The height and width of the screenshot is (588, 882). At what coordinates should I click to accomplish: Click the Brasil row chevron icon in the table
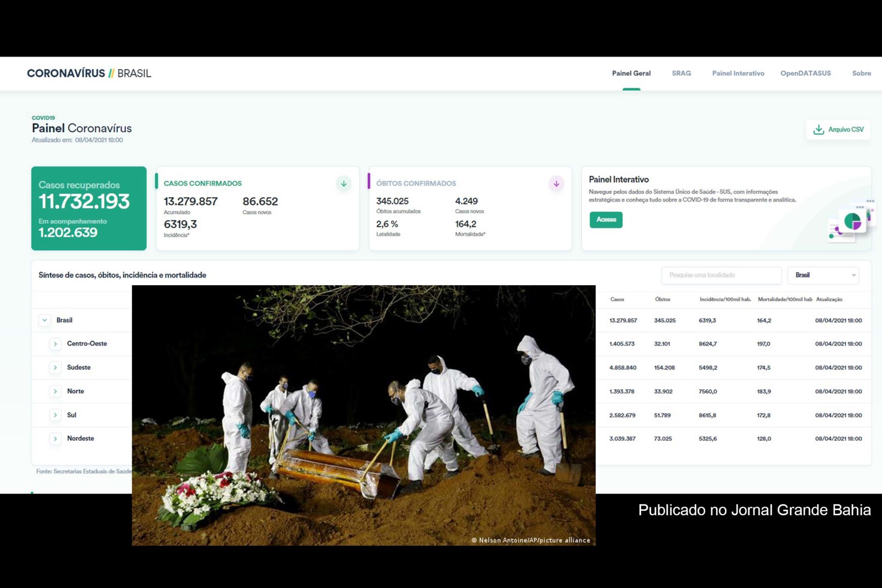(45, 320)
